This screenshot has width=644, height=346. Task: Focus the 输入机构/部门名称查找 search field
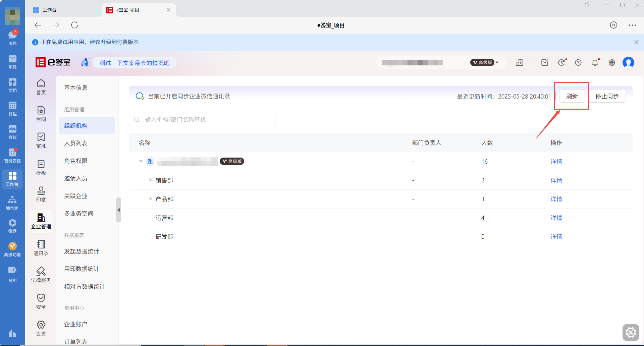[x=202, y=119]
